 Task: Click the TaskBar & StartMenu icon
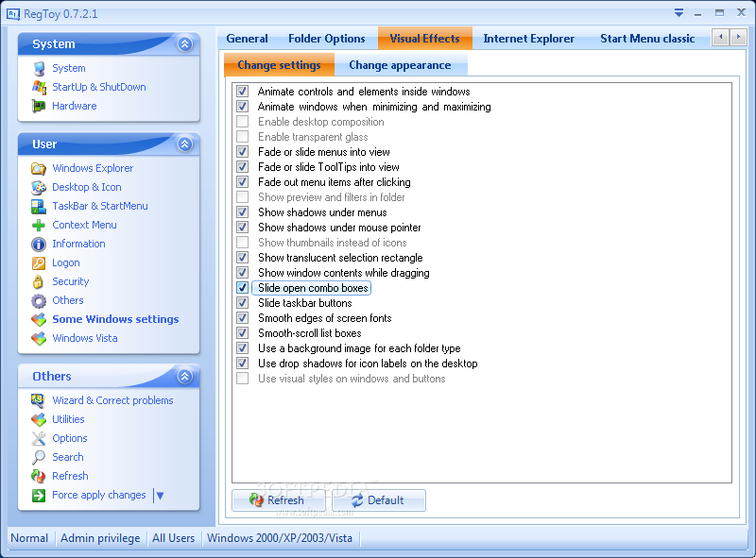[x=39, y=206]
